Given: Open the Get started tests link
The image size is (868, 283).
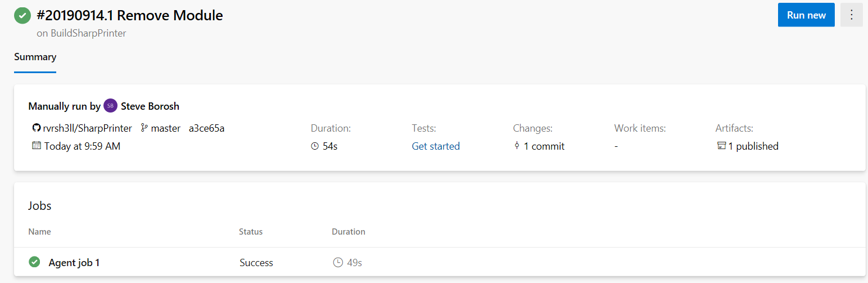Looking at the screenshot, I should click(436, 146).
